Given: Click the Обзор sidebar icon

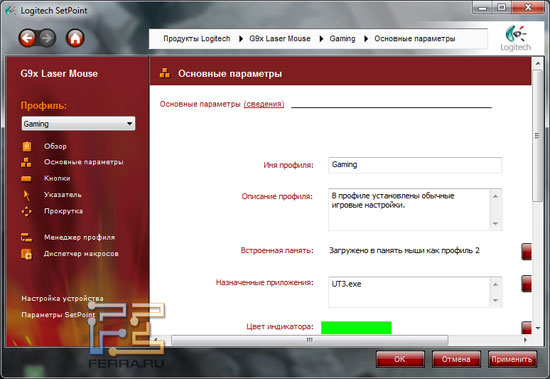Looking at the screenshot, I should (x=27, y=146).
